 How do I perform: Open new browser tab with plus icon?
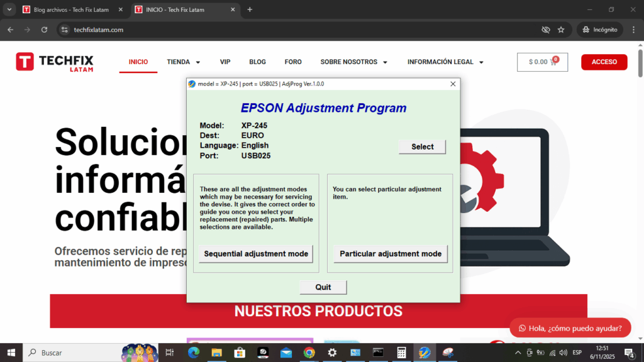click(x=250, y=9)
